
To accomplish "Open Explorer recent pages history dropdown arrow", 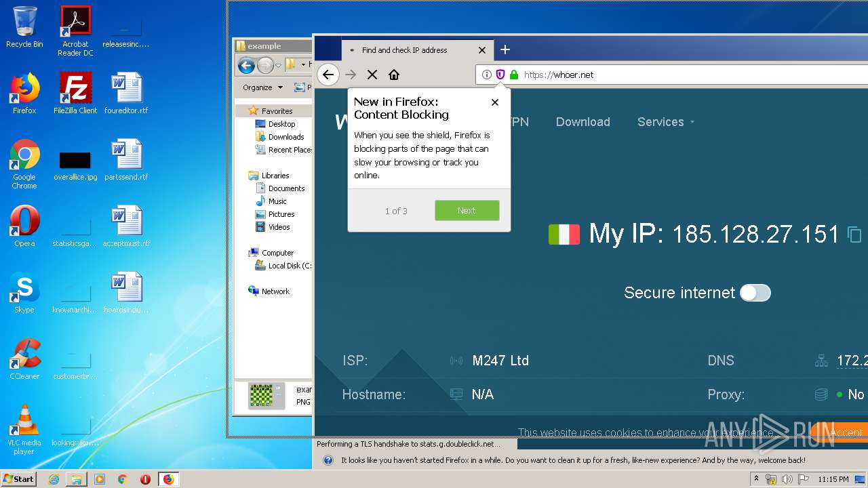I will tap(278, 66).
